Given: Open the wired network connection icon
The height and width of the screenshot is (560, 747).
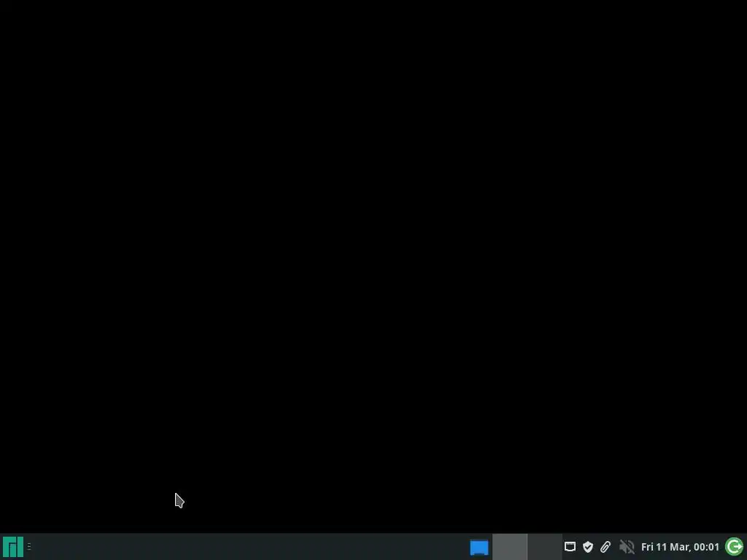Looking at the screenshot, I should click(570, 547).
